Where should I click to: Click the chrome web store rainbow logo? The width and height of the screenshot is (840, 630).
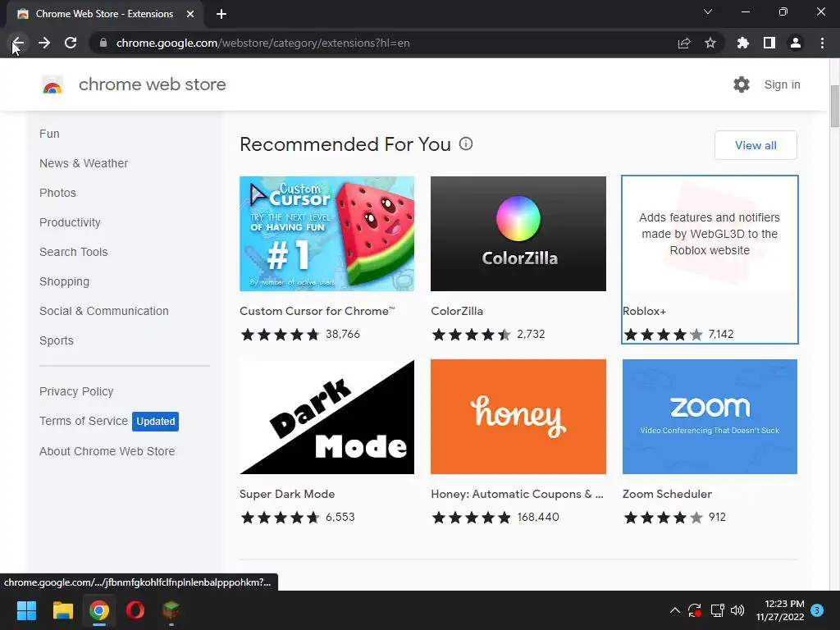pos(52,84)
